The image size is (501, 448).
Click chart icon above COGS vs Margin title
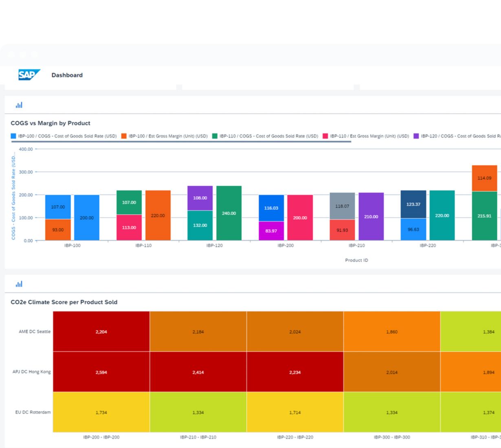point(19,105)
